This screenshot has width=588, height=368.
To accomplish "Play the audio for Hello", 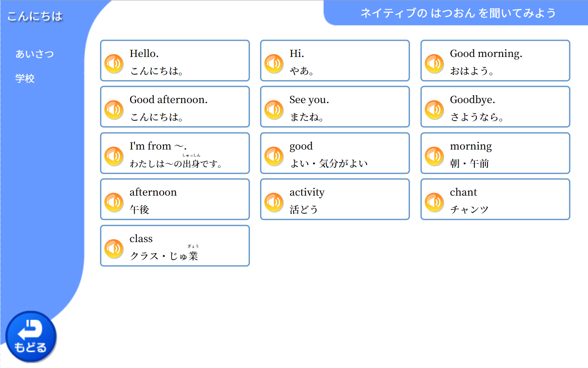I will (x=114, y=63).
